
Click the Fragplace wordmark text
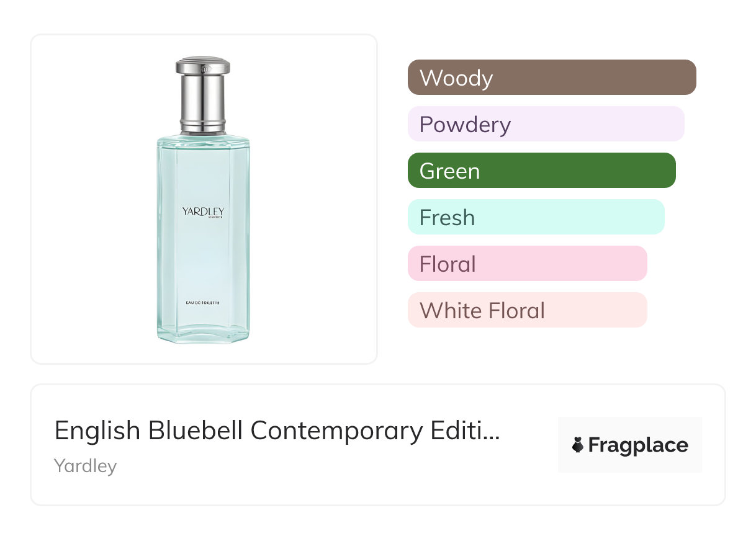pyautogui.click(x=638, y=445)
